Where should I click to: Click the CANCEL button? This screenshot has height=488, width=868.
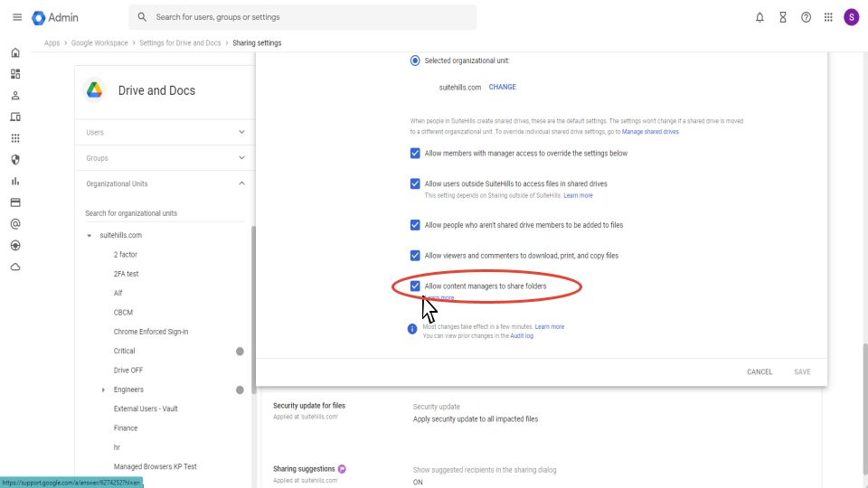(759, 371)
